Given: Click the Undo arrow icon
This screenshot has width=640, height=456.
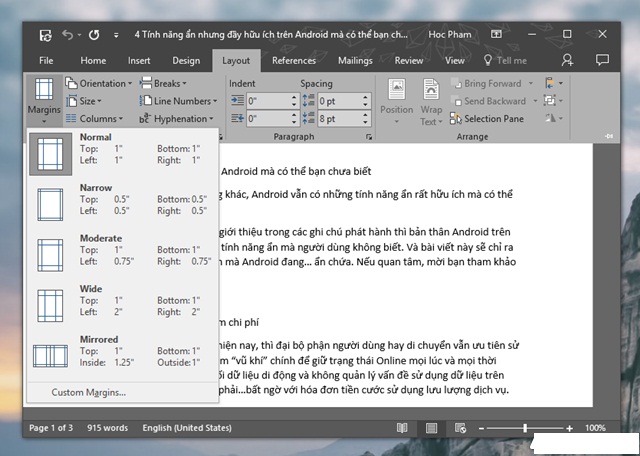Looking at the screenshot, I should [69, 34].
